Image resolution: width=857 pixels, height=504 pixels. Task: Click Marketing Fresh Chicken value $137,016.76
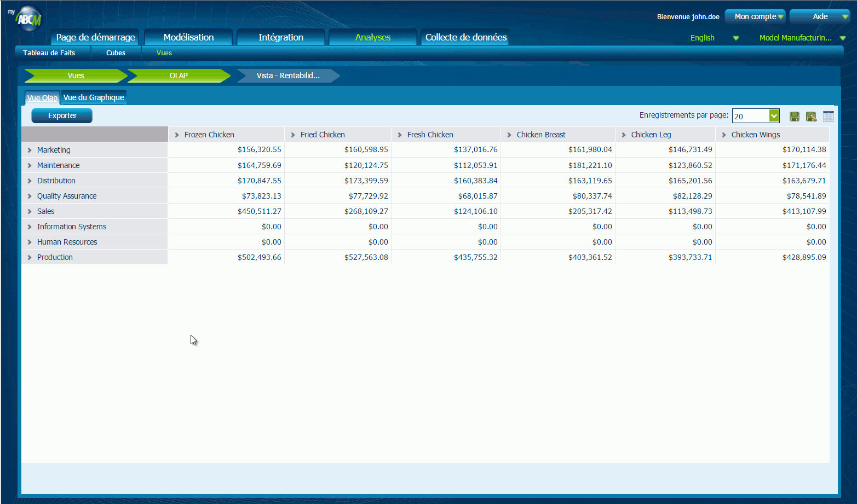coord(475,149)
